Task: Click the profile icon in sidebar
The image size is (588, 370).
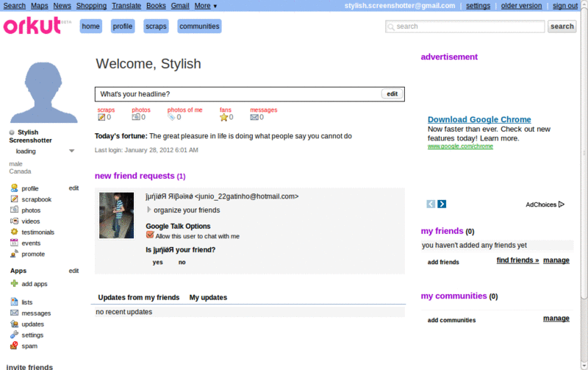Action: 14,188
